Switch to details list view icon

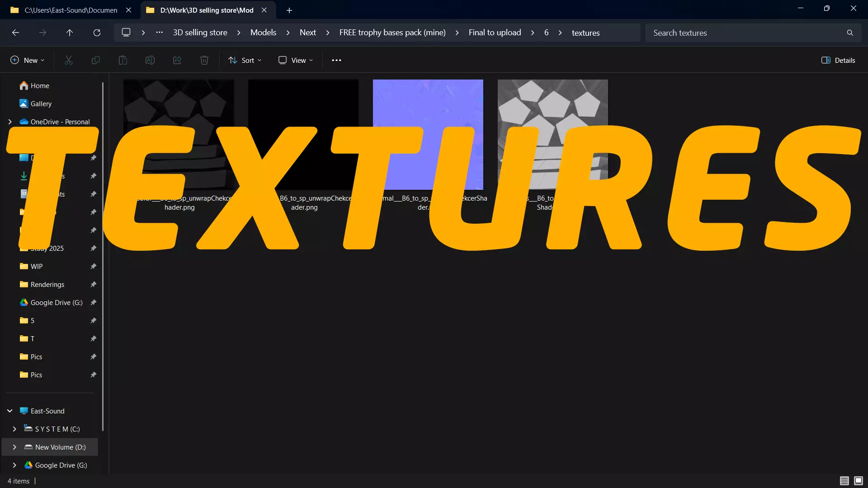(x=844, y=481)
